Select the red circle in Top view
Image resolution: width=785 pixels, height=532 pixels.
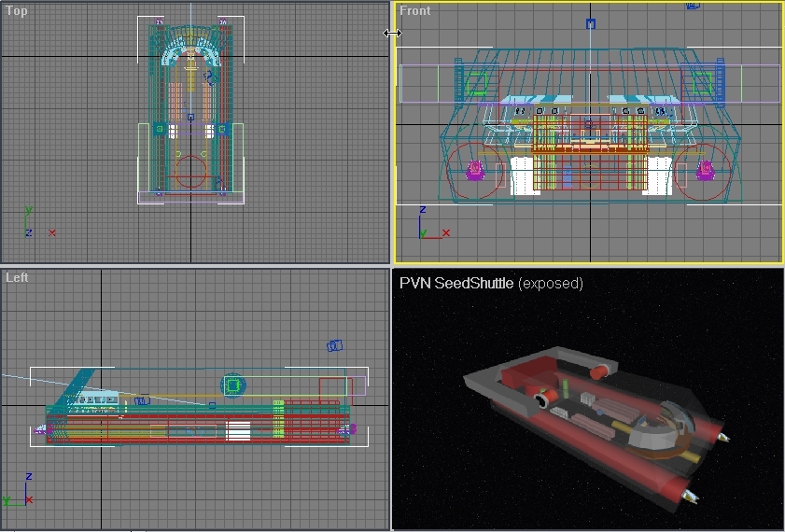[x=191, y=173]
